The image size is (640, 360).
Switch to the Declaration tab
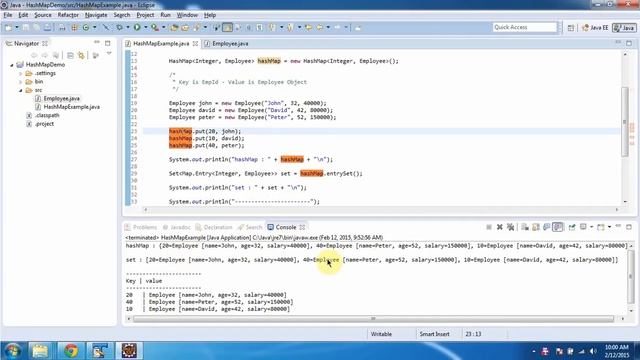[x=214, y=227]
